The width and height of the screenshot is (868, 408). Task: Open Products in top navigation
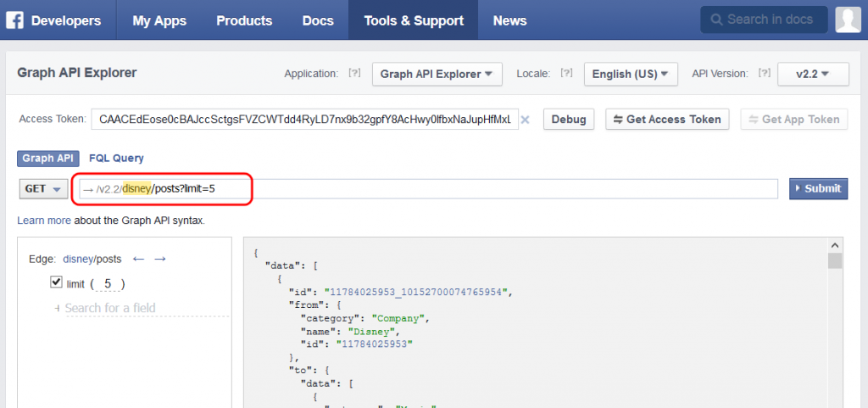click(244, 20)
